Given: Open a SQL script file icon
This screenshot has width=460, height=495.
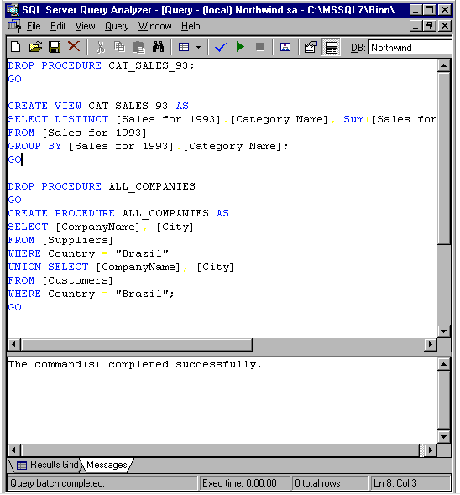Looking at the screenshot, I should tap(35, 47).
